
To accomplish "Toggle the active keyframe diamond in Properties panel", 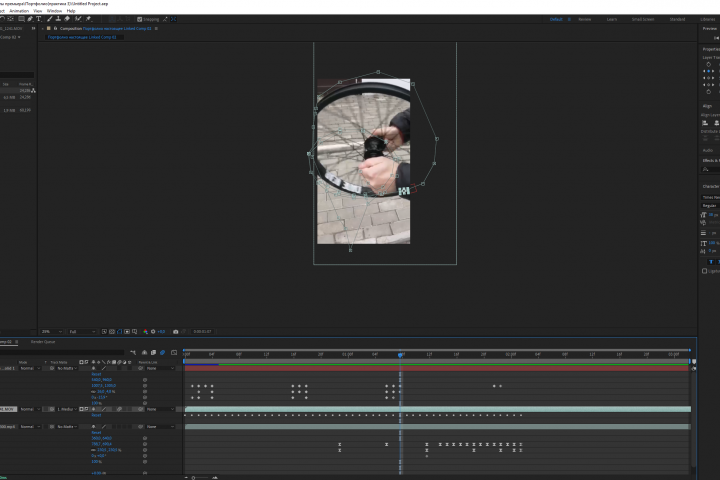I will pos(709,71).
